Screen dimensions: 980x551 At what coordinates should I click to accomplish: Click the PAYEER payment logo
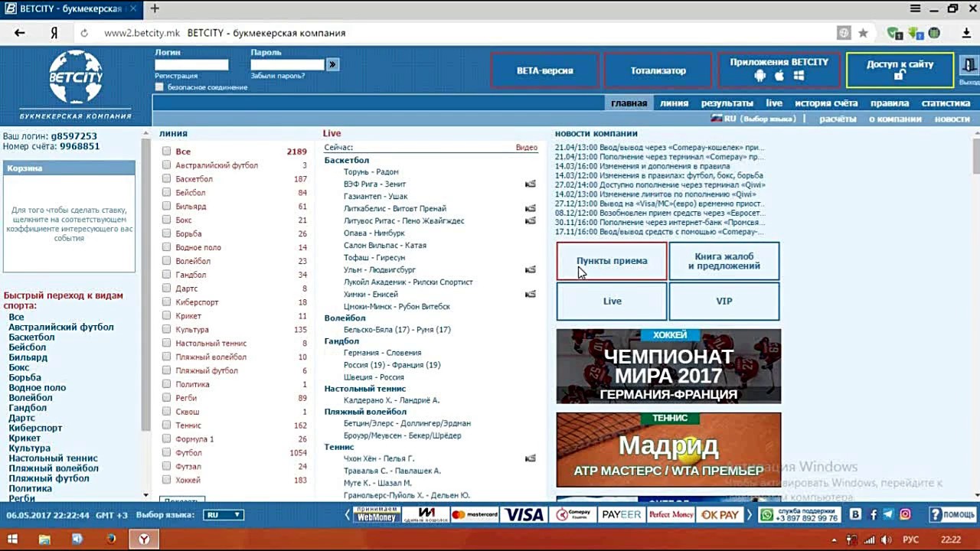click(621, 515)
